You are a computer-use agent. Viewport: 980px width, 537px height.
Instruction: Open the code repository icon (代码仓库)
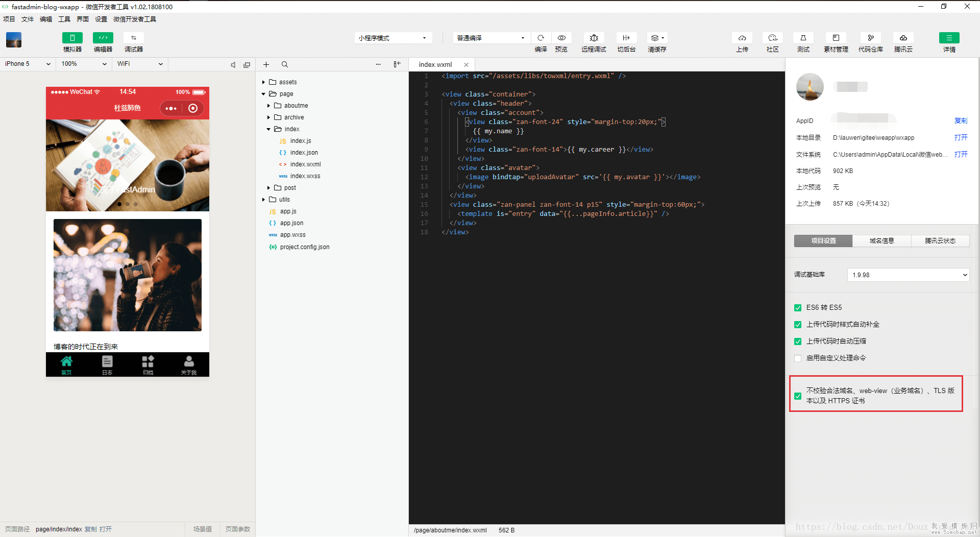870,38
